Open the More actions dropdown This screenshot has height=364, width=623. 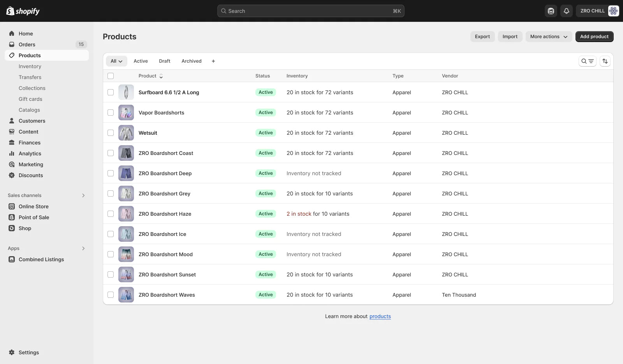[549, 37]
